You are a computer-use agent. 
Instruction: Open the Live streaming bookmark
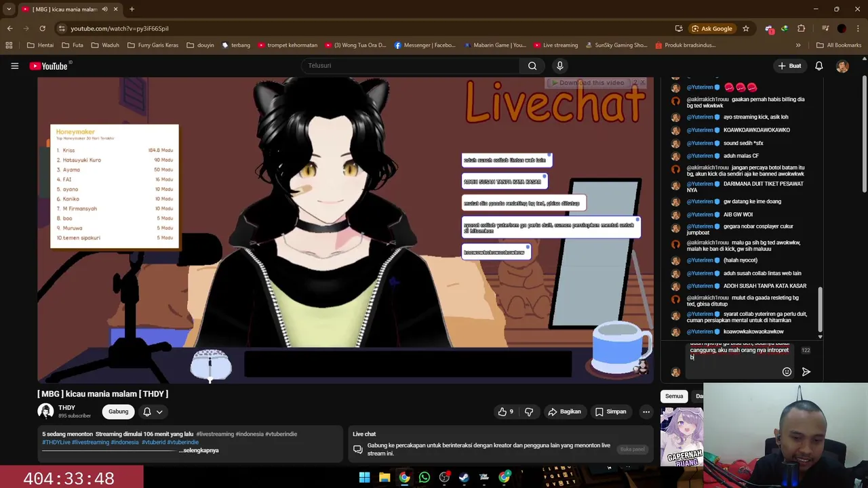click(556, 45)
